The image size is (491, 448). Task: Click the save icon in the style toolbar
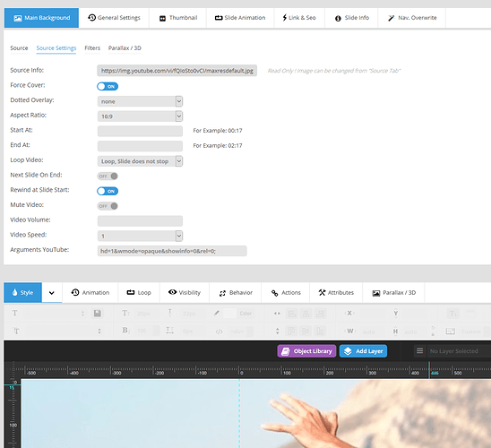98,313
